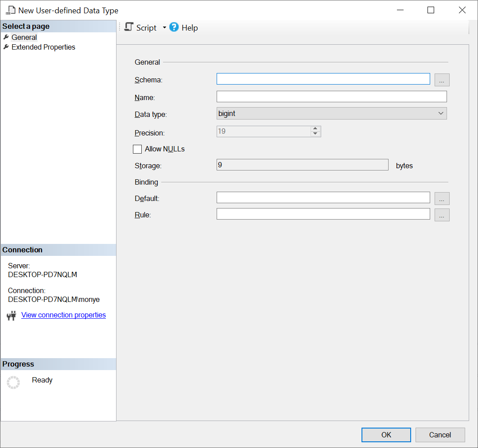Decrease Precision with the down spinner arrow

(x=315, y=134)
